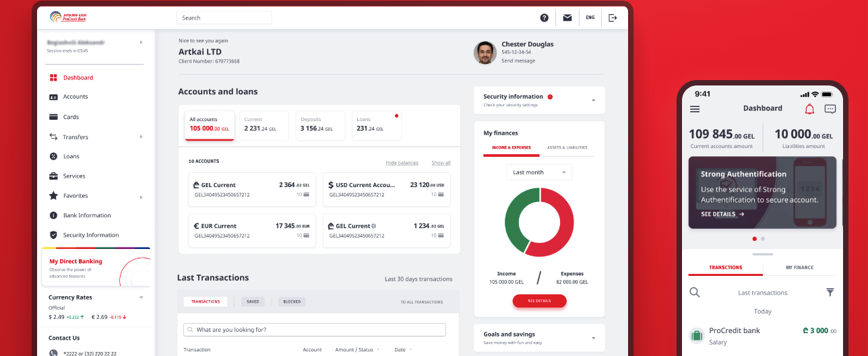Select the All accounts tab
Screen dimensions: 868x356
210,125
